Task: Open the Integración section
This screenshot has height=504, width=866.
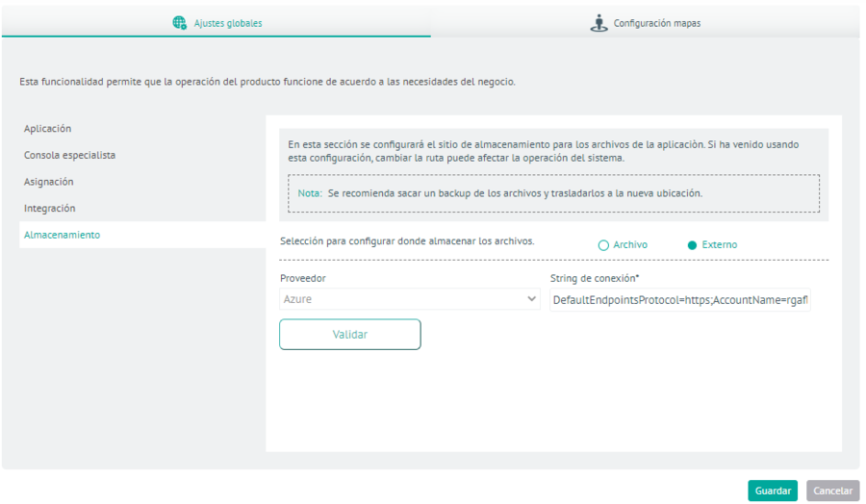Action: click(x=50, y=208)
